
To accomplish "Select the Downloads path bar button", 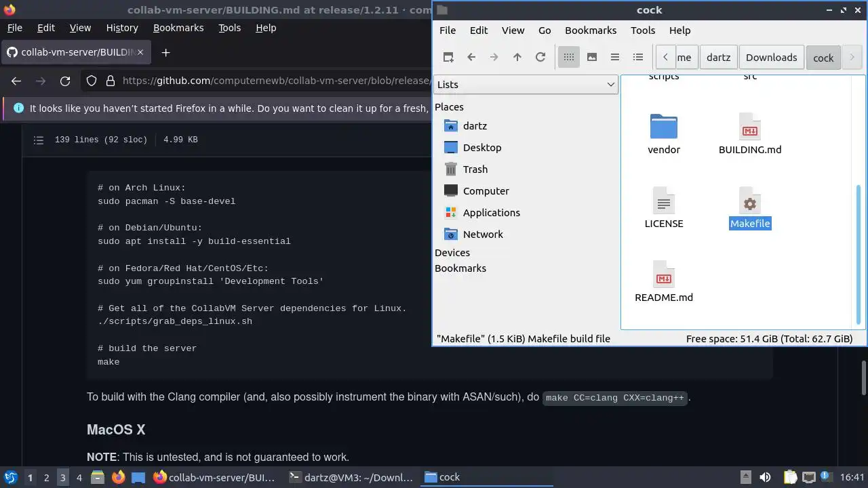I will 771,58.
